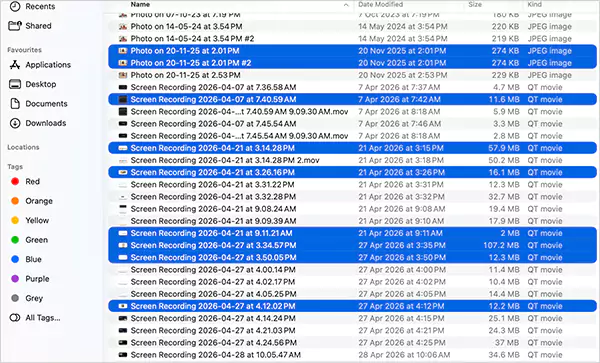Select the Desktop sidebar icon

pos(15,84)
